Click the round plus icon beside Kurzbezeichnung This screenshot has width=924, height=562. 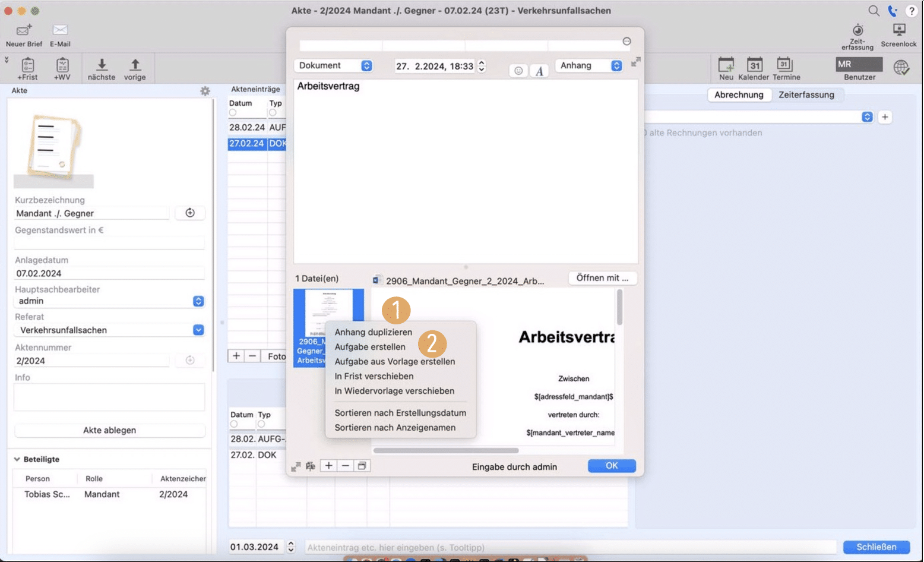click(190, 213)
